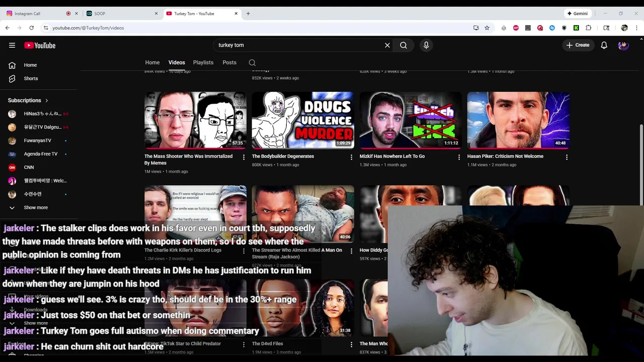This screenshot has height=362, width=644.
Task: Open the Chrome three-dot menu
Action: [636, 28]
